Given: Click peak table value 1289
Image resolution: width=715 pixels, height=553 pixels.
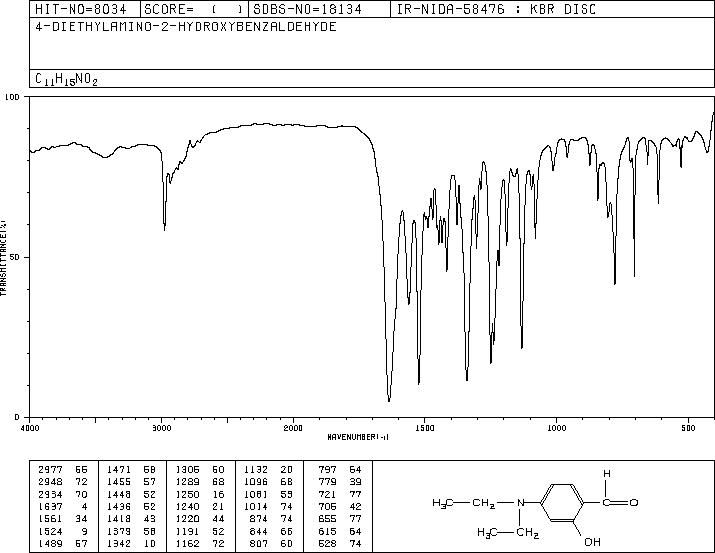Looking at the screenshot, I should click(187, 482).
